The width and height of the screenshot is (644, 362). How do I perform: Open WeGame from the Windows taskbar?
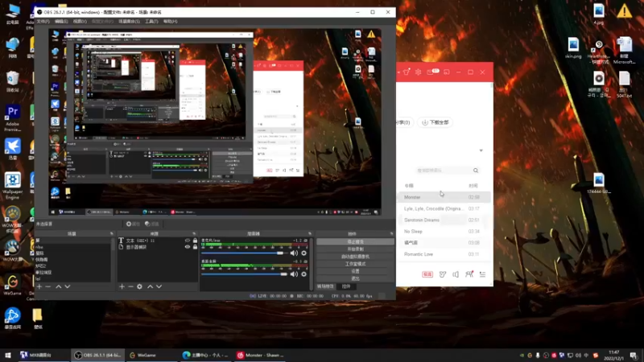click(151, 355)
